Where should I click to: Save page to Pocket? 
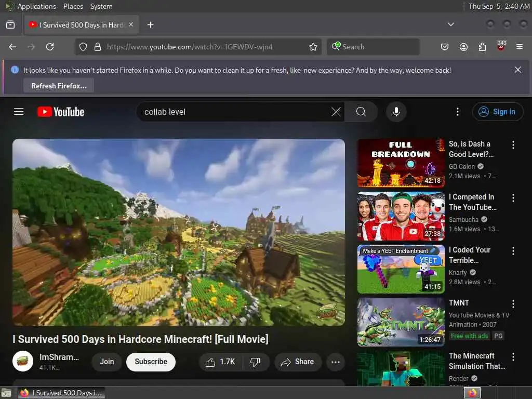tap(445, 47)
